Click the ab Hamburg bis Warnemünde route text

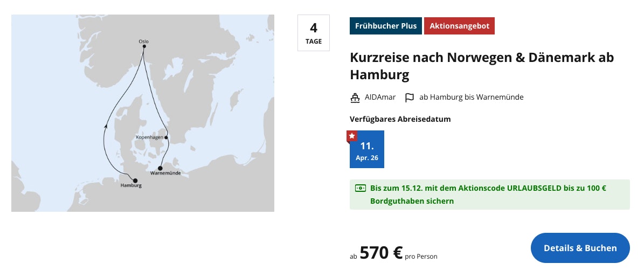[472, 98]
